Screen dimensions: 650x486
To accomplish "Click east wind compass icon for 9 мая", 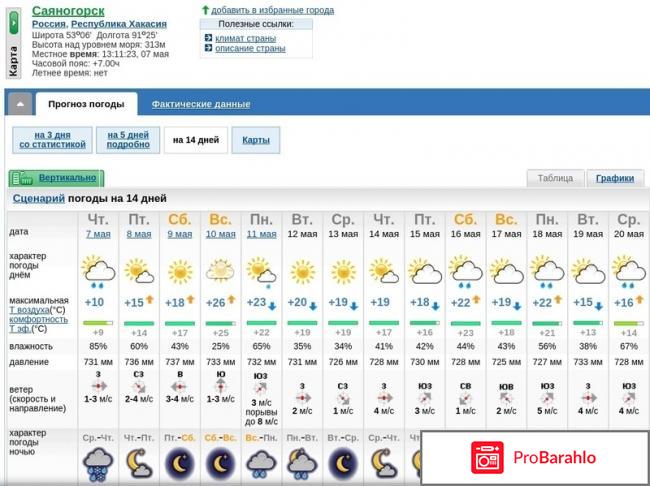I will (x=179, y=387).
